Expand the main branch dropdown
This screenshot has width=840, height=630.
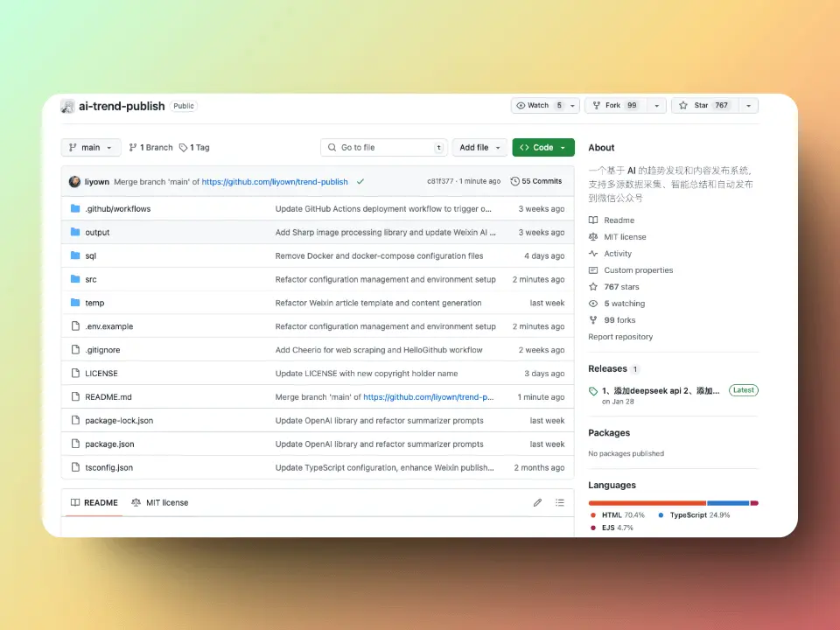[x=90, y=148]
